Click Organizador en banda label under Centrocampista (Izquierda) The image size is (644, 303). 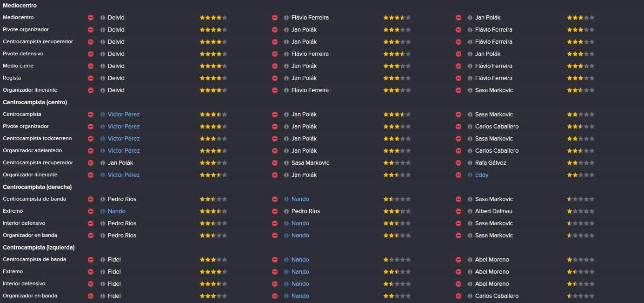point(30,296)
